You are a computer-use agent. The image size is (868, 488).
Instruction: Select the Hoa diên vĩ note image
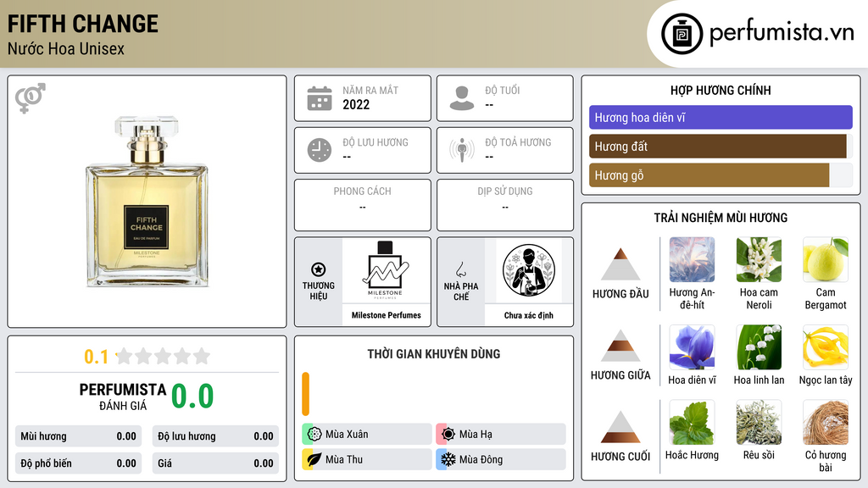[692, 347]
